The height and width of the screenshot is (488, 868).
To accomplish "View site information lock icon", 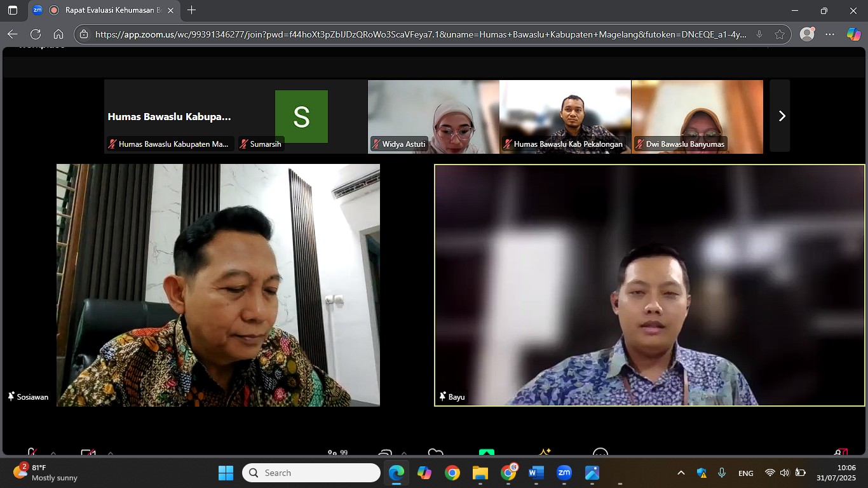I will pyautogui.click(x=85, y=34).
